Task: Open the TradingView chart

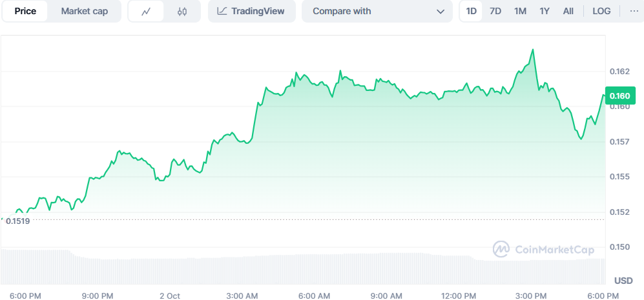Action: pos(251,12)
